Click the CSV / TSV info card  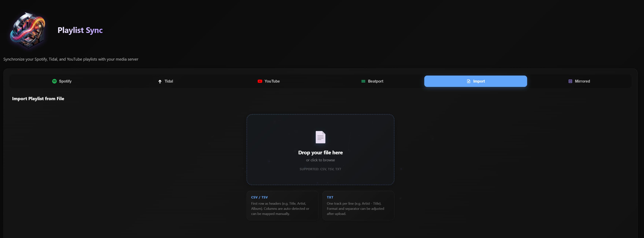click(283, 206)
